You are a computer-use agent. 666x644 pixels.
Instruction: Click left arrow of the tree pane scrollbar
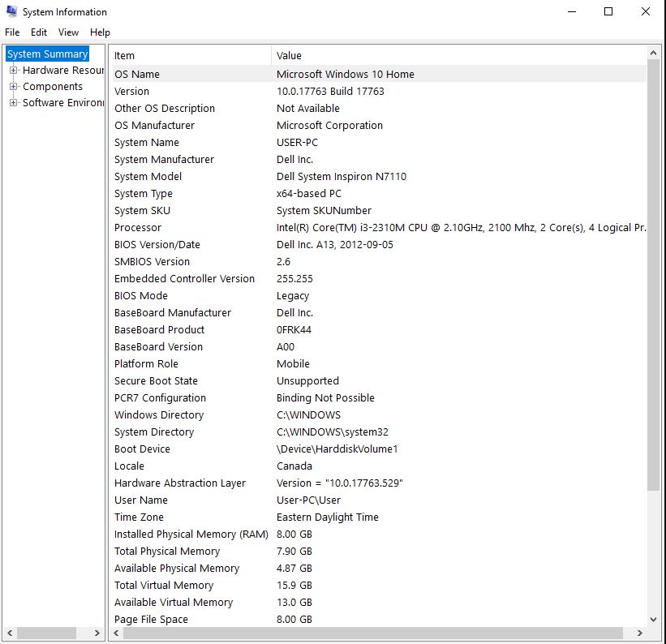[x=10, y=633]
